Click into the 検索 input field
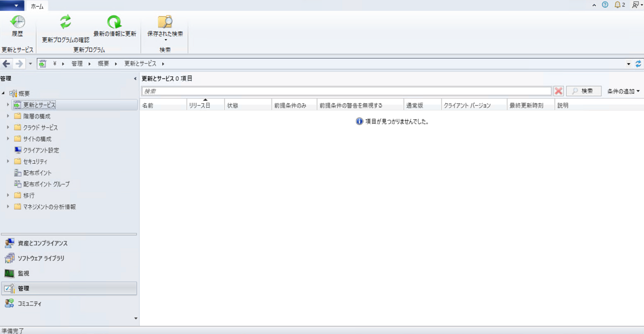644x334 pixels. coord(346,91)
